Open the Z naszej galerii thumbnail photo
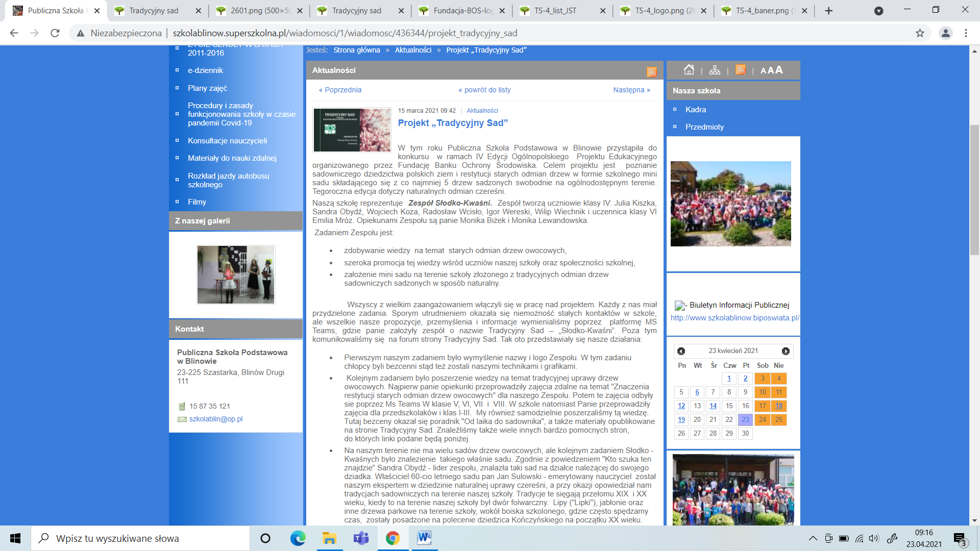Viewport: 980px width, 551px height. click(236, 274)
